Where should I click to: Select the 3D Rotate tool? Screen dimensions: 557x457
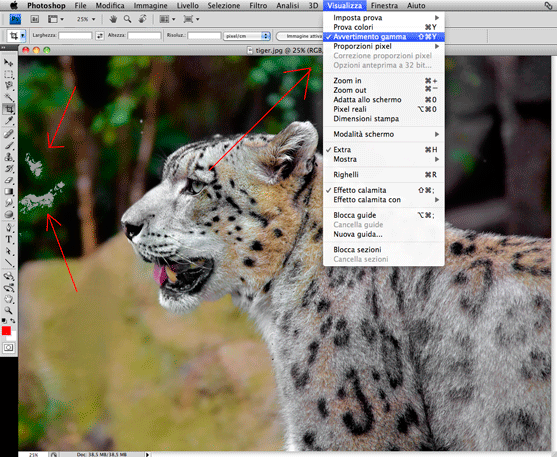9,276
